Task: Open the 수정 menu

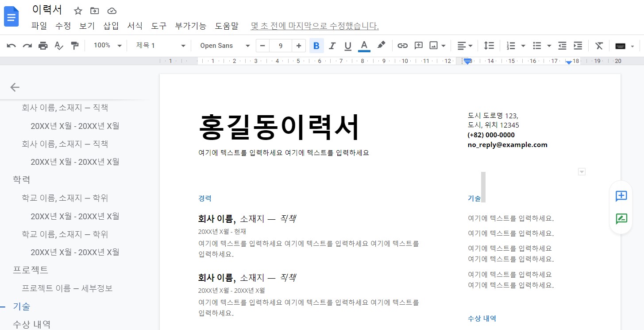Action: [63, 26]
